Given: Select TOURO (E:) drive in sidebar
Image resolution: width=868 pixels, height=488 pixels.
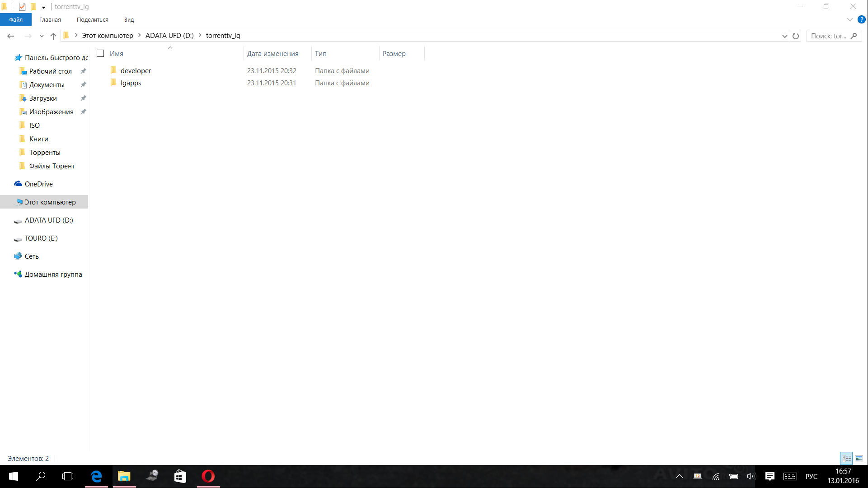Looking at the screenshot, I should (41, 238).
